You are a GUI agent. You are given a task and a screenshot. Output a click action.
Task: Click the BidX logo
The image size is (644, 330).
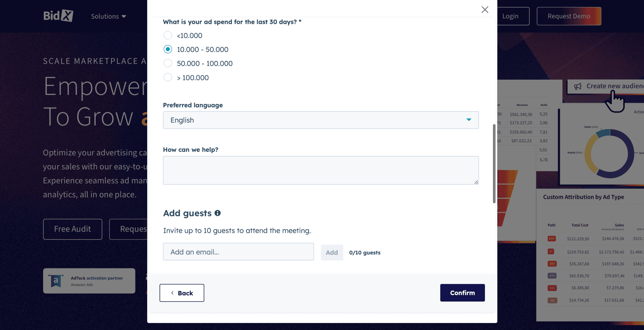(58, 16)
